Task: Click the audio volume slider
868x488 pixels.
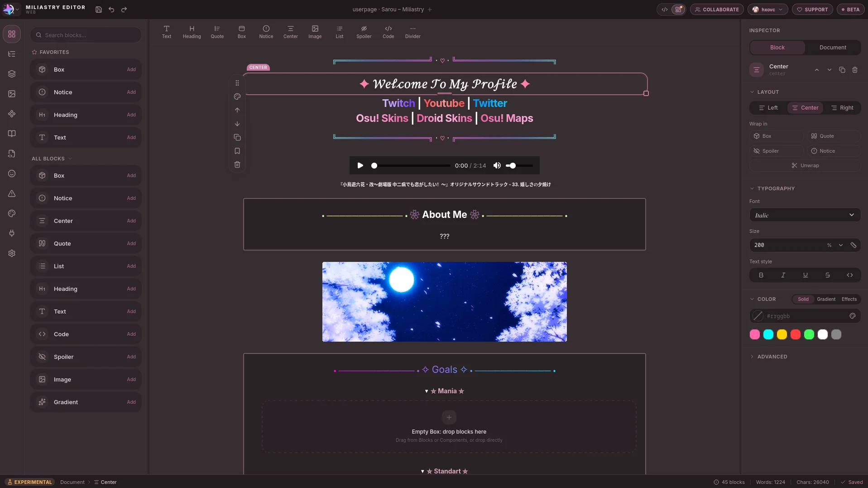Action: click(519, 166)
